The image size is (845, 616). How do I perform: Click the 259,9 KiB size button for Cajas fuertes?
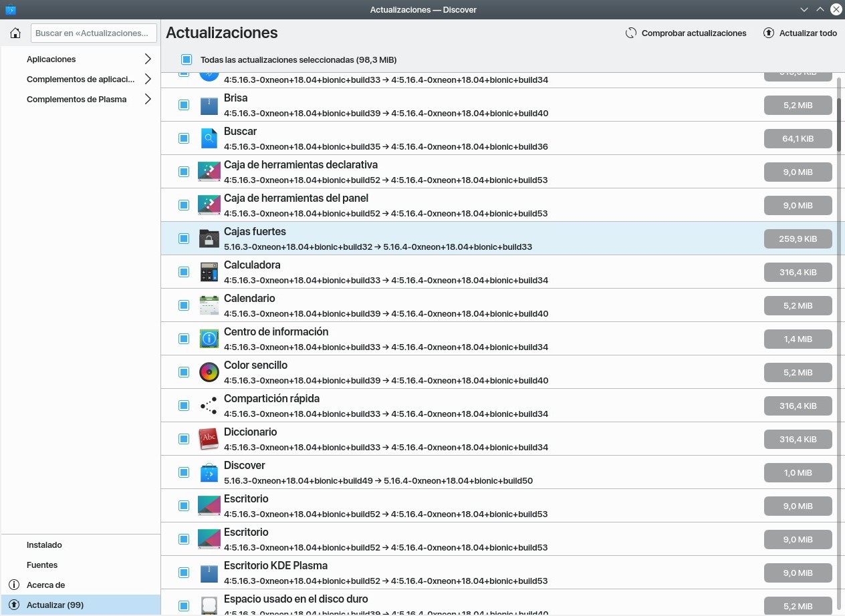point(798,239)
